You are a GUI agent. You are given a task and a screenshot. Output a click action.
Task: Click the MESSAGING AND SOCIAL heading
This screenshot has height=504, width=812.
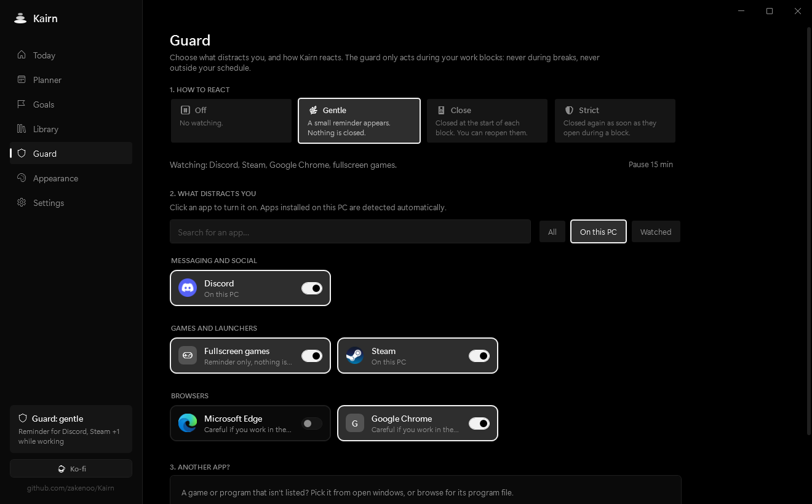coord(214,261)
